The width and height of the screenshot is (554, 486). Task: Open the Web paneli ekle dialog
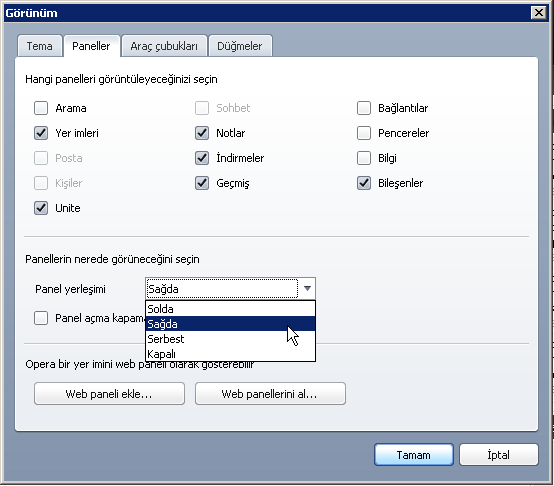pos(109,393)
